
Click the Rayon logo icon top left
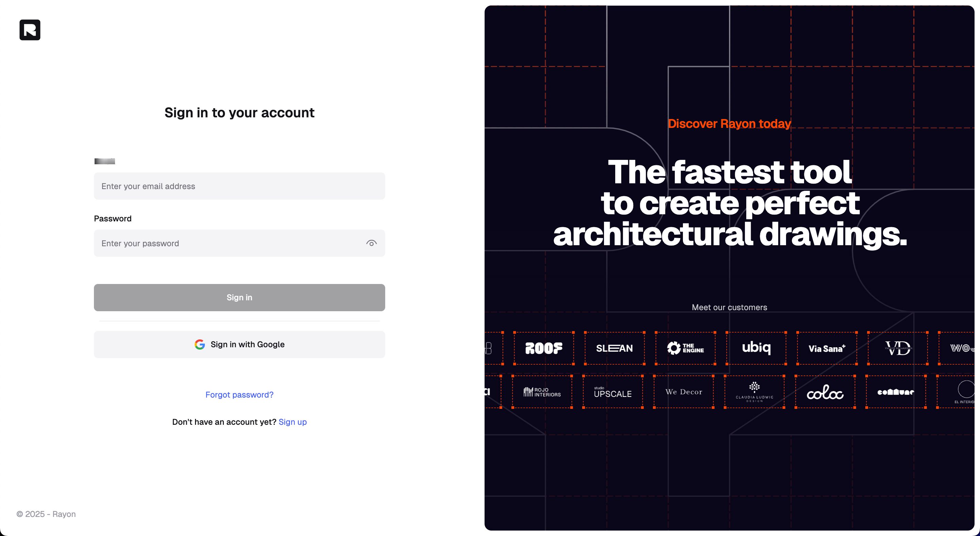tap(30, 30)
